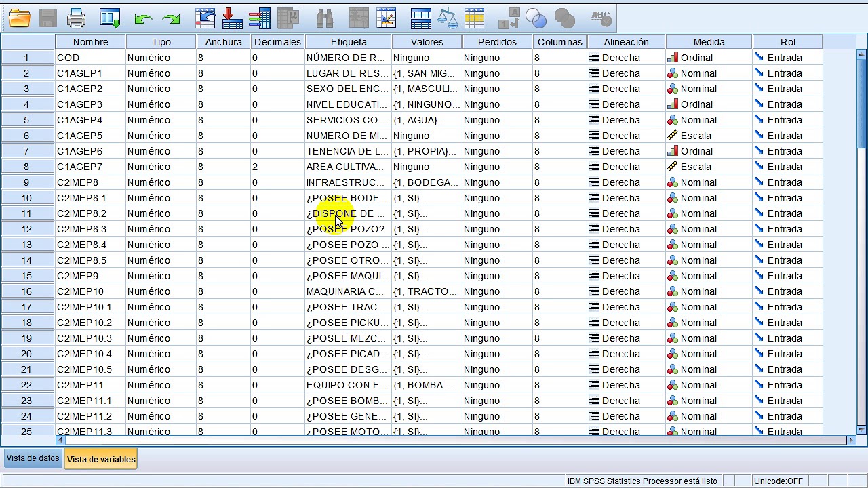Screen dimensions: 868x488
Task: Select the Etiqueta column header
Action: [349, 42]
